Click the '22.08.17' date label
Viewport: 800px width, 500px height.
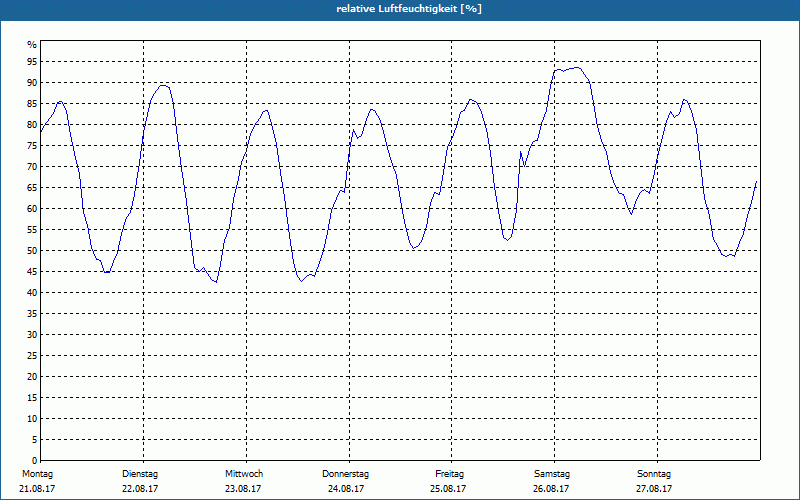tap(140, 489)
